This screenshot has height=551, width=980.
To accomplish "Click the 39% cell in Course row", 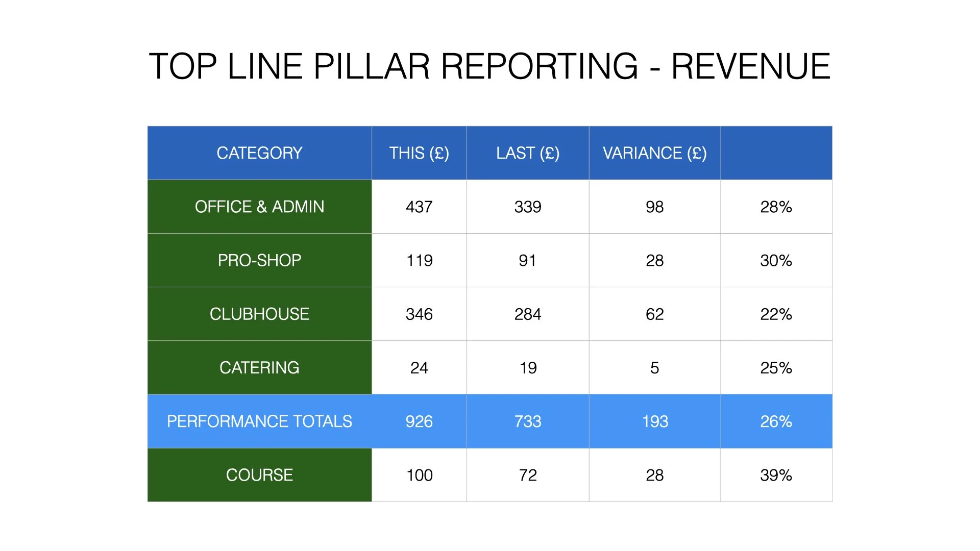I will (x=776, y=475).
